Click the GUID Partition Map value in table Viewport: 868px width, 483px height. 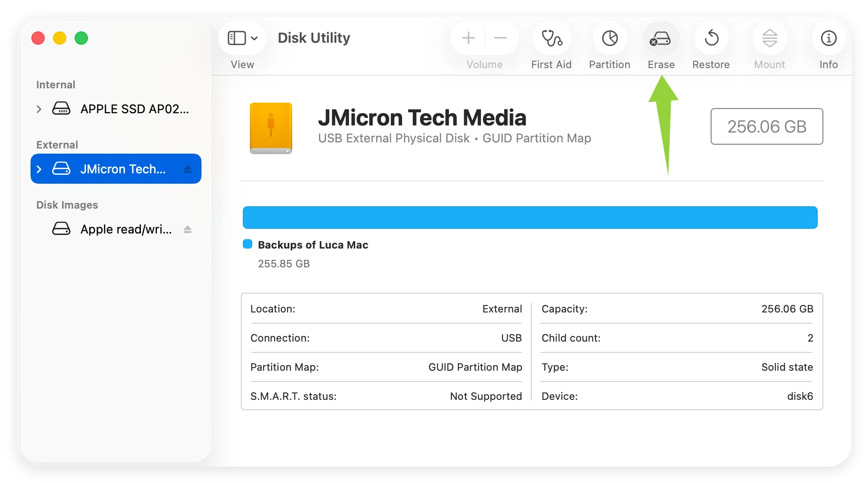[x=475, y=367]
